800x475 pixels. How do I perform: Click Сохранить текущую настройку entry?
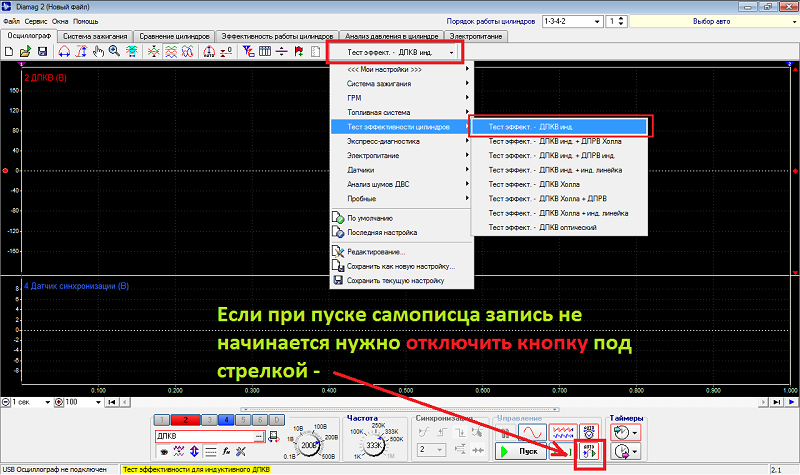coord(402,280)
